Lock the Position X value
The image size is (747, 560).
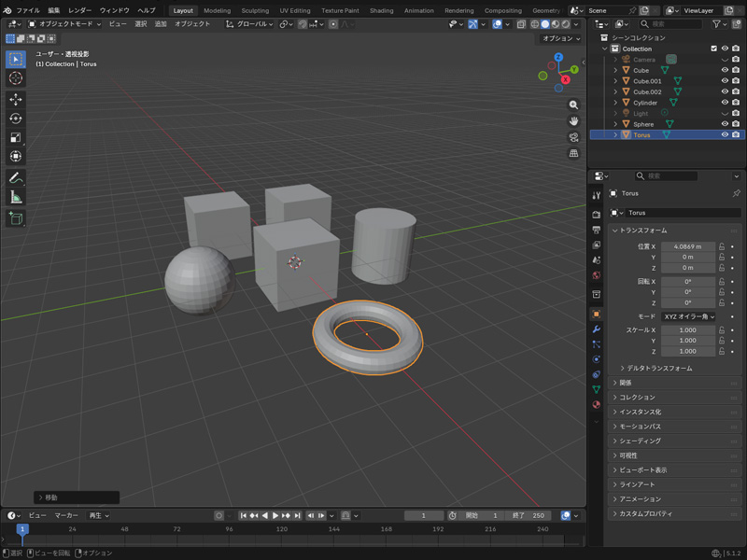pyautogui.click(x=722, y=246)
